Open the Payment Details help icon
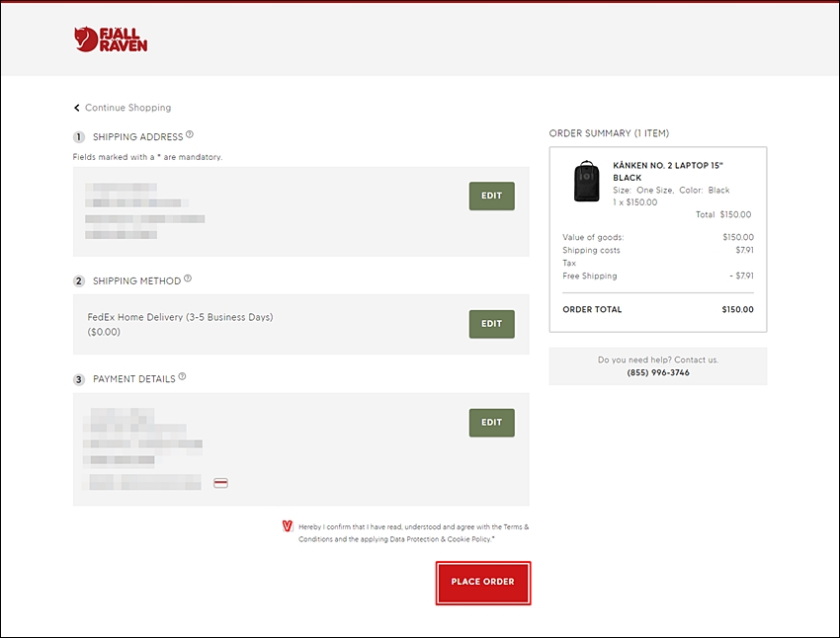This screenshot has width=840, height=638. (182, 376)
